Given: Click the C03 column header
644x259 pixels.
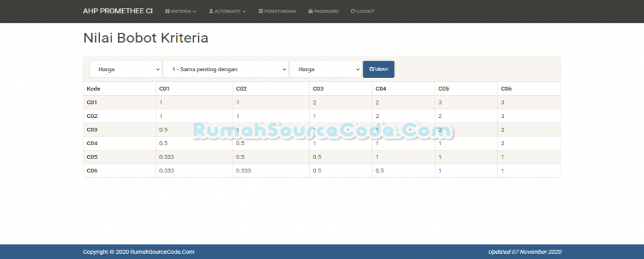Looking at the screenshot, I should click(x=318, y=89).
